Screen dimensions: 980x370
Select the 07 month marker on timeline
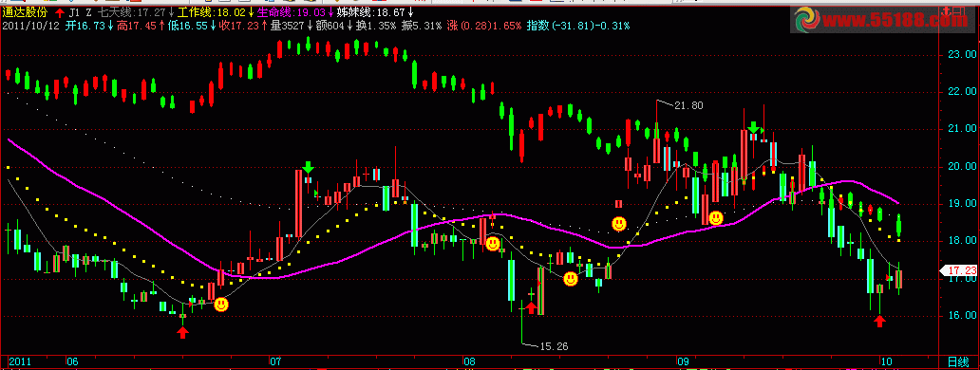275,361
